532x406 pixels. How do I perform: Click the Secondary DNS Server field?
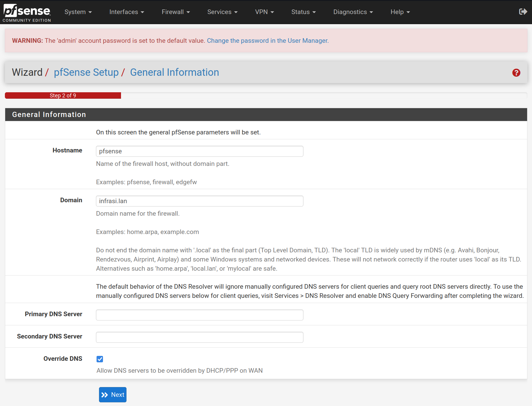(200, 337)
